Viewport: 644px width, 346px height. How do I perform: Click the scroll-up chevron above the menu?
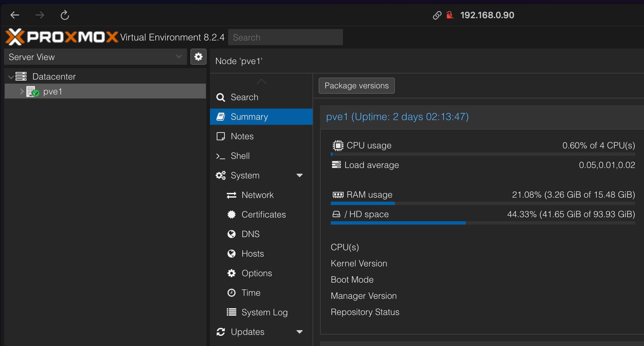261,82
